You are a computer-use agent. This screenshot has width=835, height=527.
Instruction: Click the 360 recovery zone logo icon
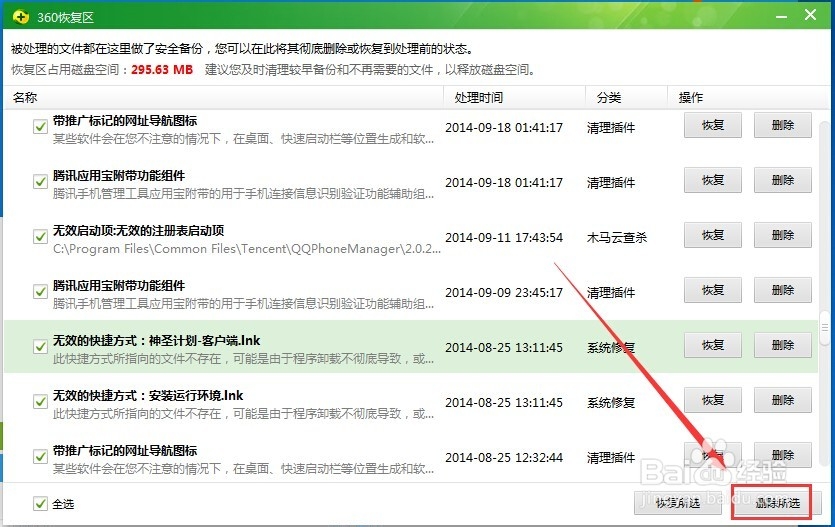(x=20, y=17)
